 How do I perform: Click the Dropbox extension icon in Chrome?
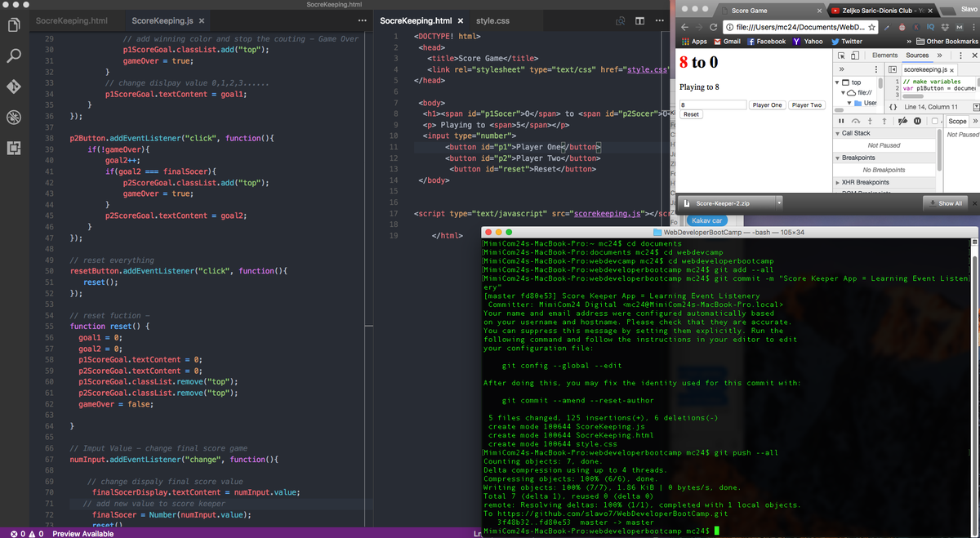click(x=945, y=28)
